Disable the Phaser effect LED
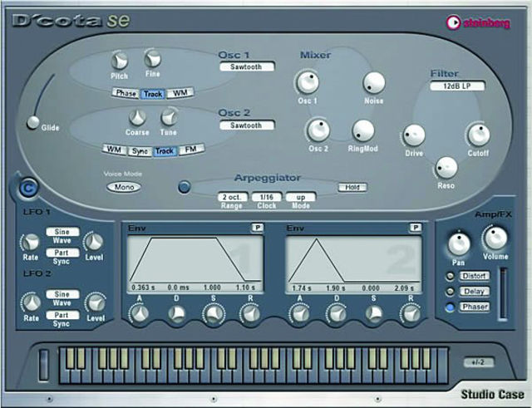This screenshot has height=408, width=532. (x=450, y=307)
